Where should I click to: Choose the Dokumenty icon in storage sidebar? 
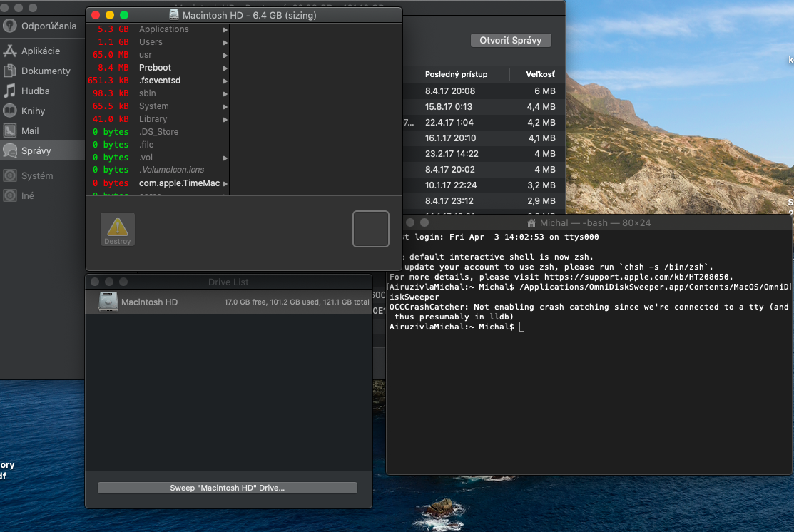pyautogui.click(x=9, y=71)
